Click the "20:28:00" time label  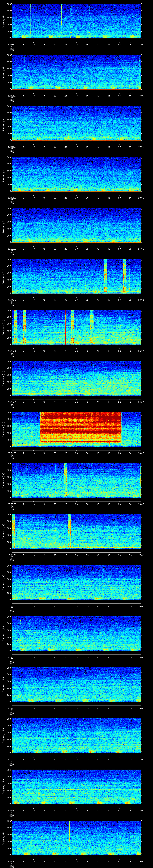click(12, 657)
